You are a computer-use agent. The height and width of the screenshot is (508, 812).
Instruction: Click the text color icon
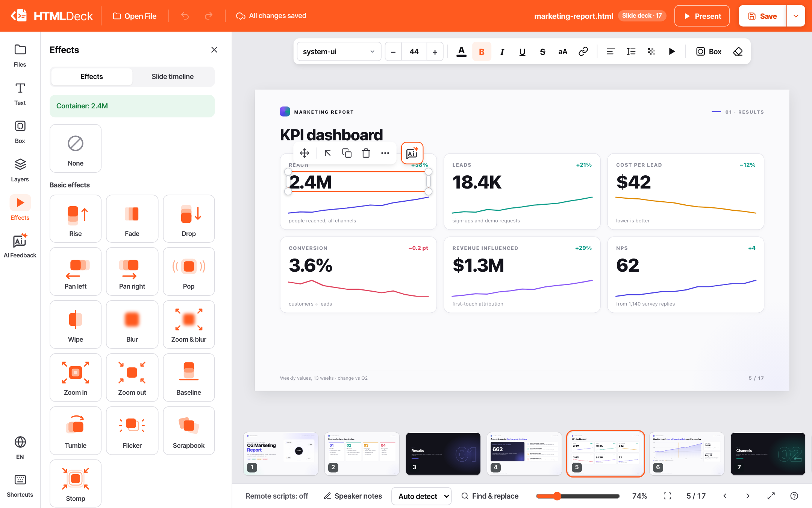point(461,52)
